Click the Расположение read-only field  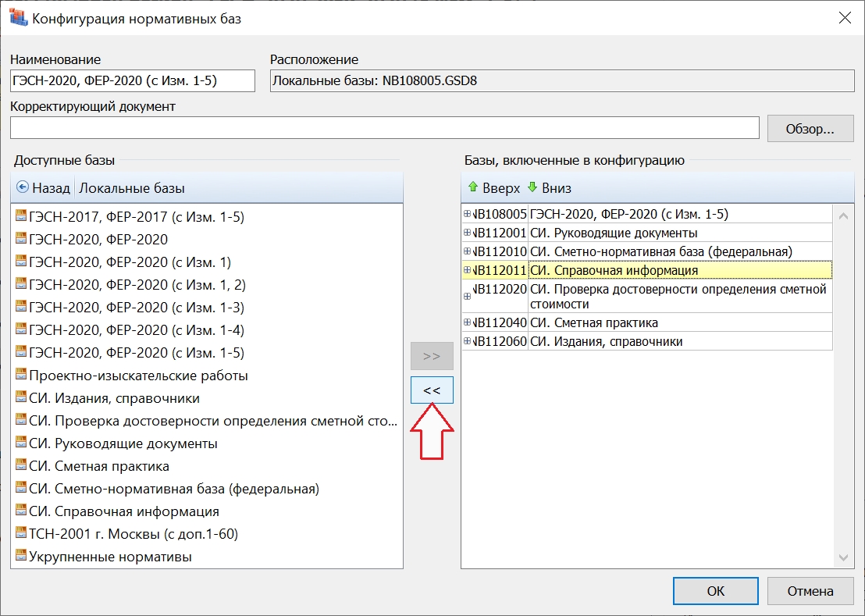click(x=562, y=80)
